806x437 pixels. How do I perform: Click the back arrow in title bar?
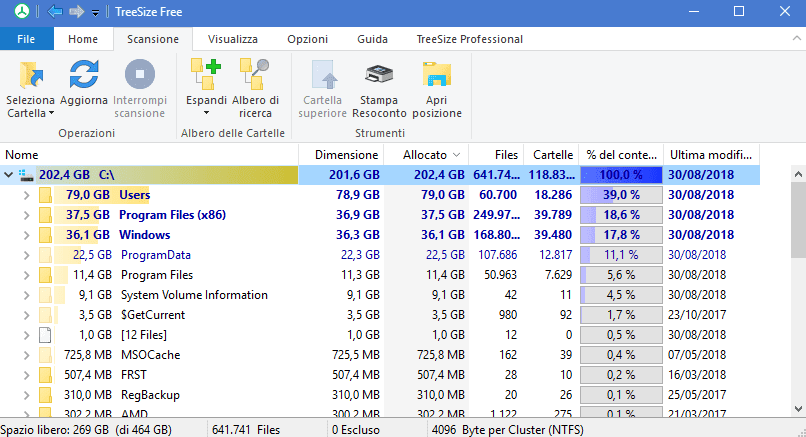point(54,12)
